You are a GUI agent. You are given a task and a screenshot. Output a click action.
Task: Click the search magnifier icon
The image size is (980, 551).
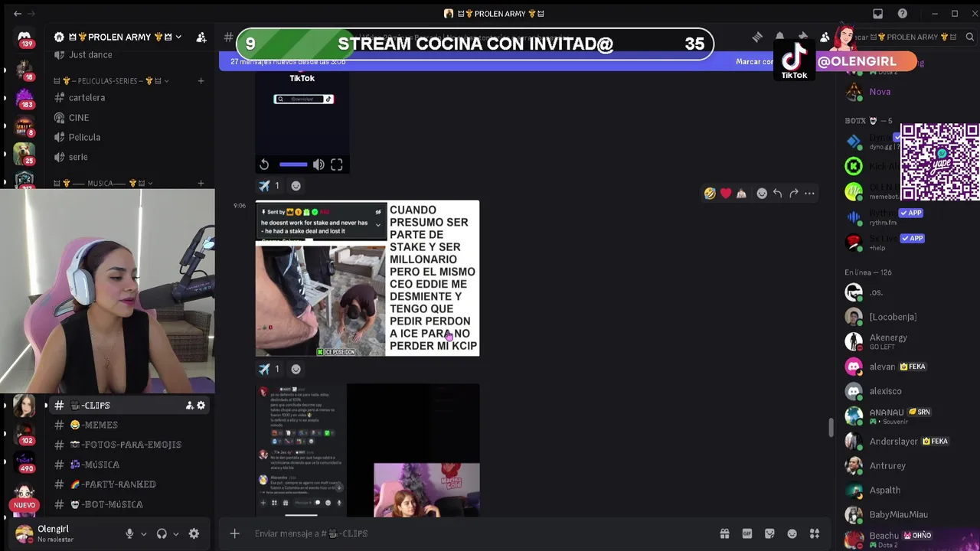click(x=969, y=37)
